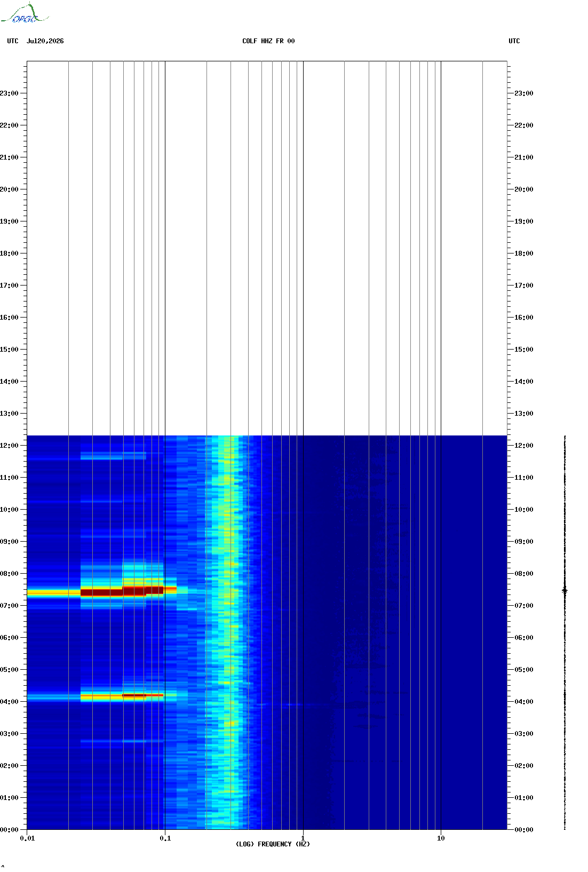Click the UTC label at top right

[514, 41]
